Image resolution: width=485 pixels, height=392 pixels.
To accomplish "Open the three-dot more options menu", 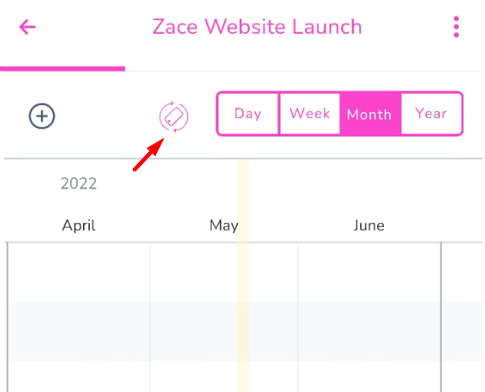I will pyautogui.click(x=456, y=27).
